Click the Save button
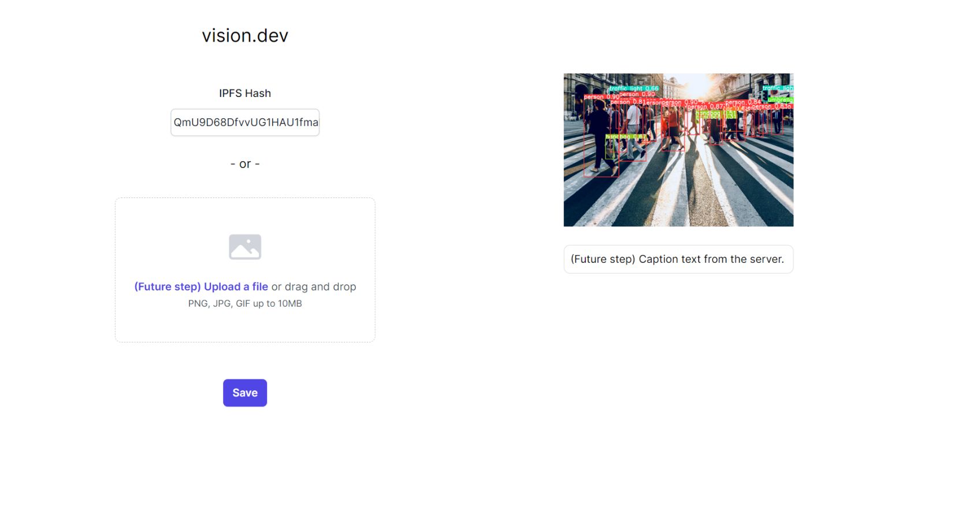This screenshot has height=522, width=980. point(245,393)
